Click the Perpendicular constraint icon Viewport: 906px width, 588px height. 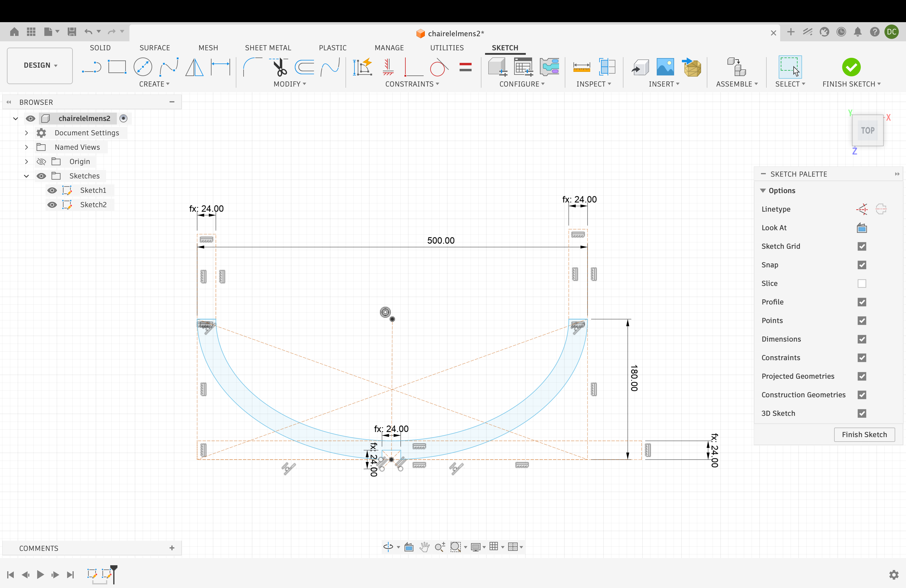click(x=413, y=67)
